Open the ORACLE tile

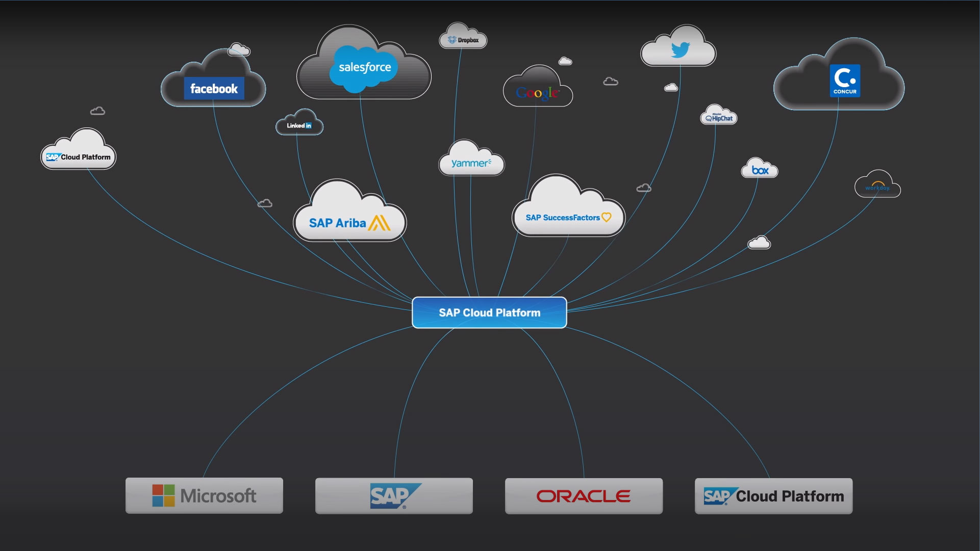coord(584,495)
